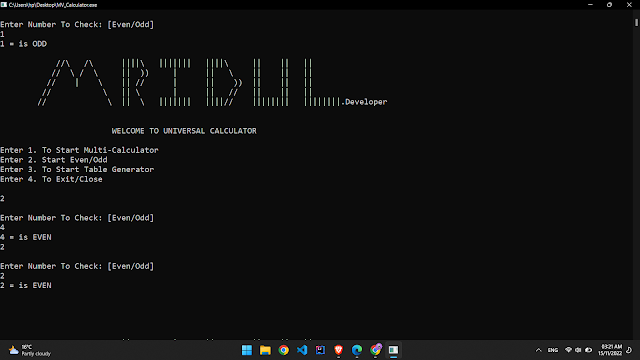Click the '4 = is EVEN' result
640x360 pixels.
click(26, 237)
